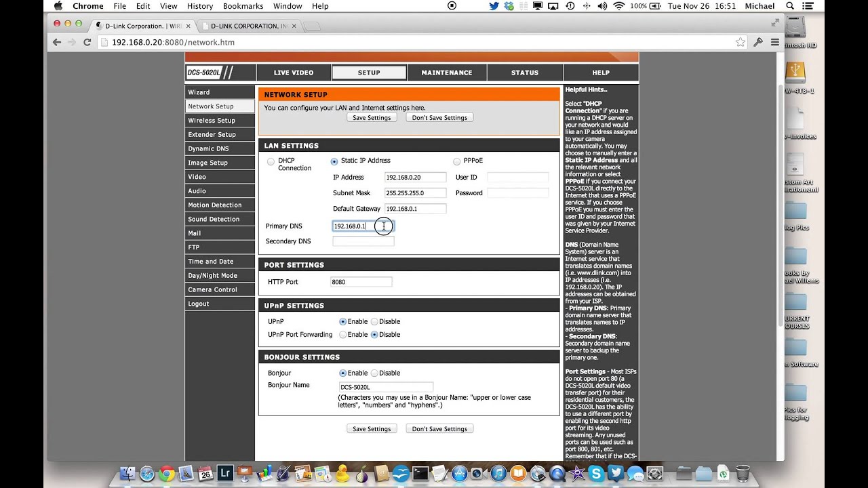Open the LIVE VIDEO tab

(x=293, y=73)
